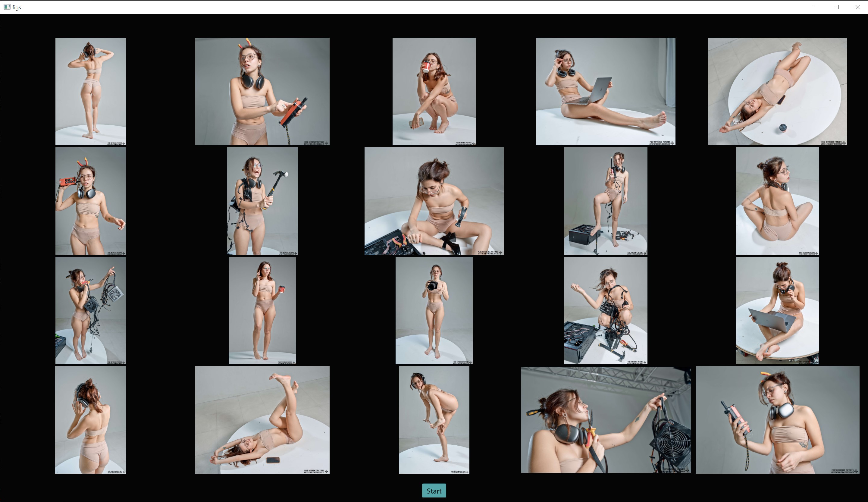Click the Start button
868x502 pixels.
434,491
